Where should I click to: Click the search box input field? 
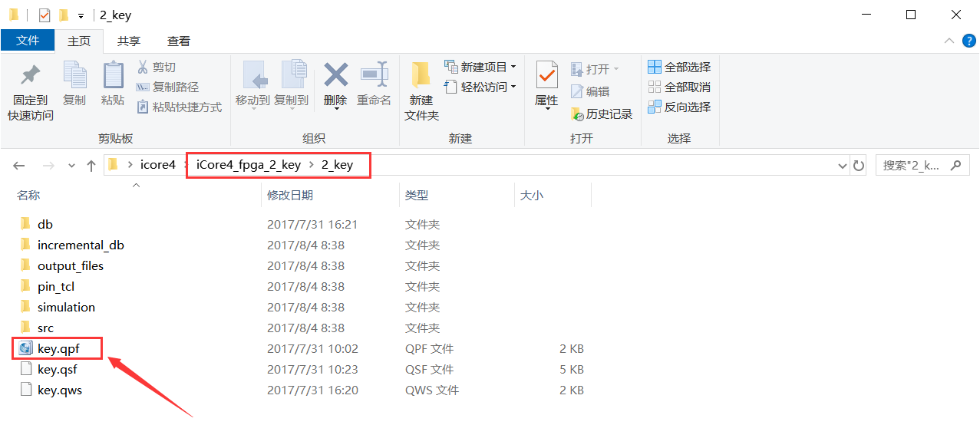(913, 165)
